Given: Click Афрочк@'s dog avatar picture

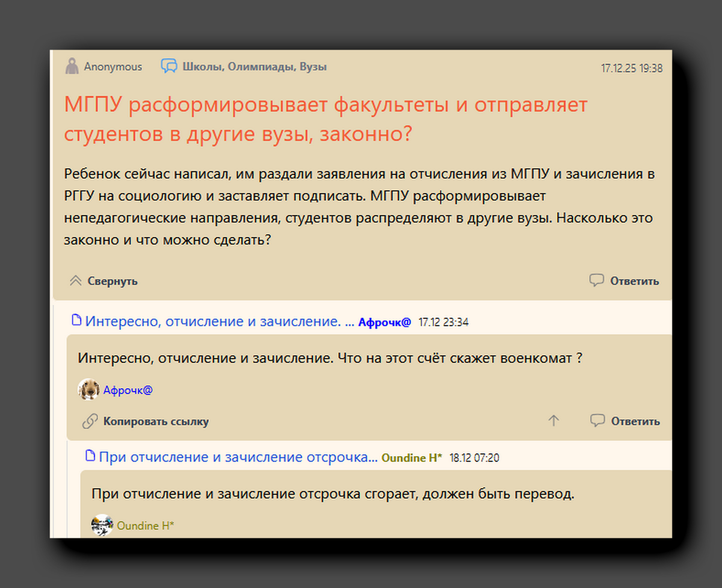Looking at the screenshot, I should tap(89, 389).
